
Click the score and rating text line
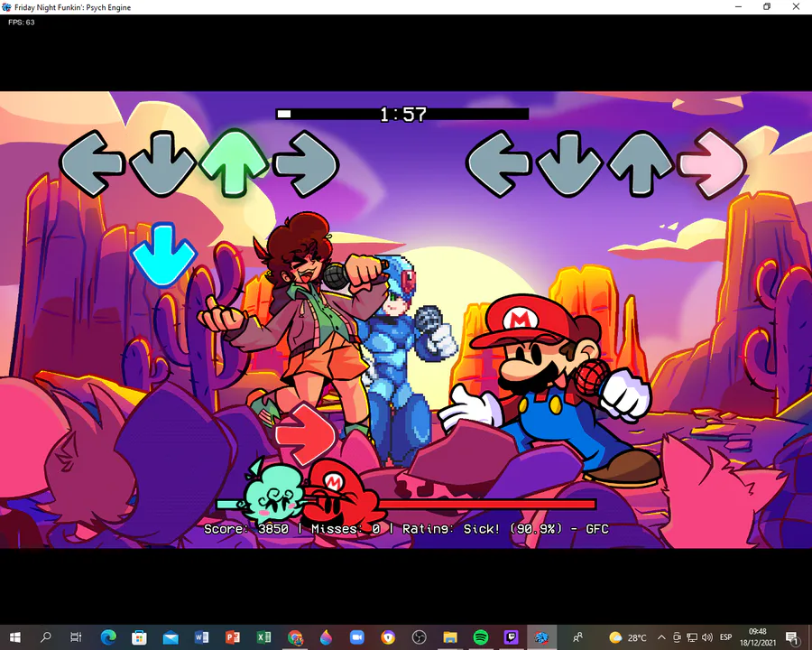[x=406, y=529]
